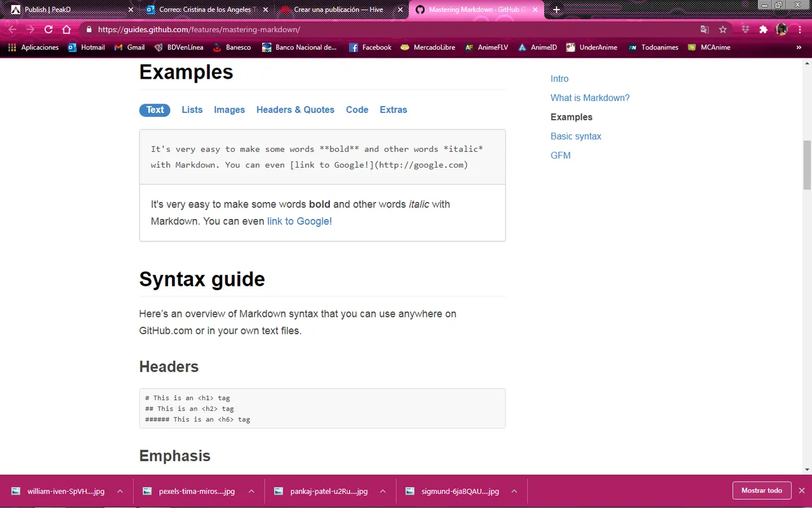The width and height of the screenshot is (812, 508).
Task: Open the Chrome three-dot menu
Action: pos(800,29)
